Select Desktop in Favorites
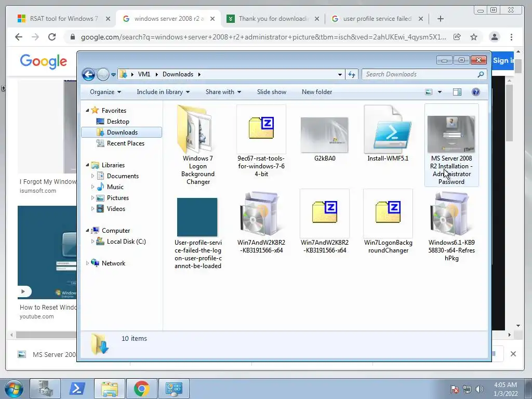The width and height of the screenshot is (532, 399). pos(118,122)
